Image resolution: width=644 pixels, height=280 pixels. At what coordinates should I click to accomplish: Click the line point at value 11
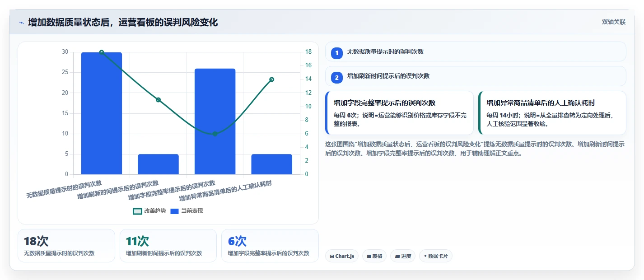[158, 100]
